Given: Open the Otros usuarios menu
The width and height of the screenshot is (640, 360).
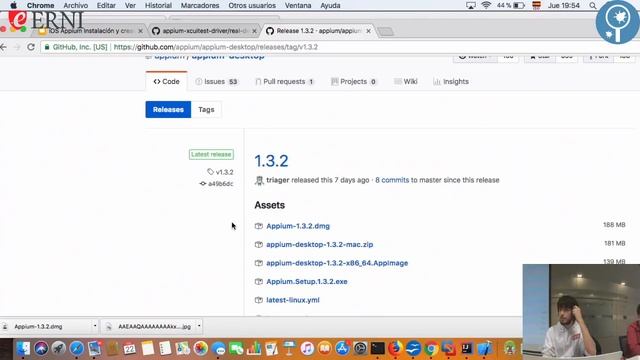Looking at the screenshot, I should click(x=252, y=5).
